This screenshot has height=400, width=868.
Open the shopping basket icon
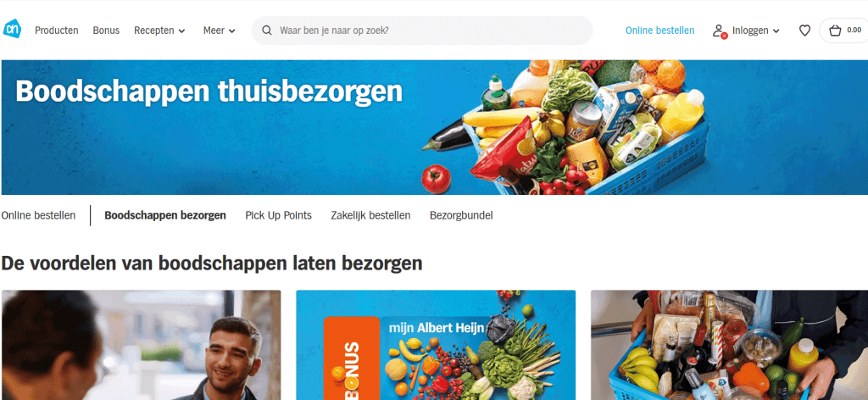click(835, 31)
